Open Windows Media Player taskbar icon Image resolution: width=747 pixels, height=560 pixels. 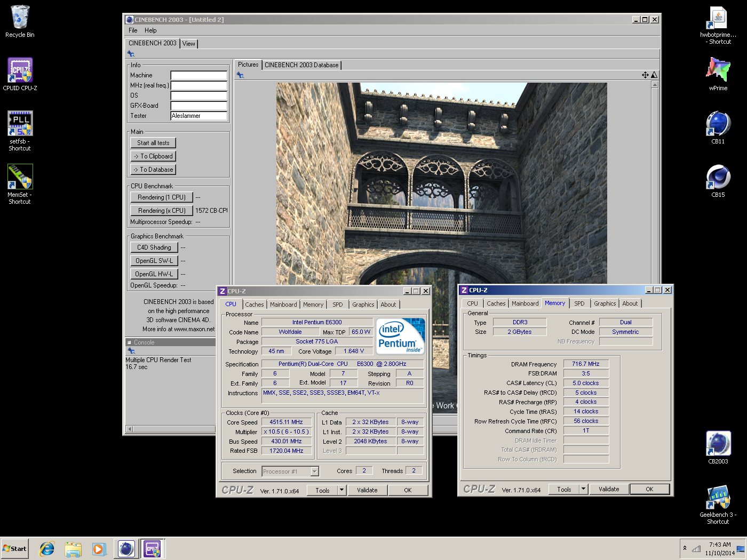(99, 548)
